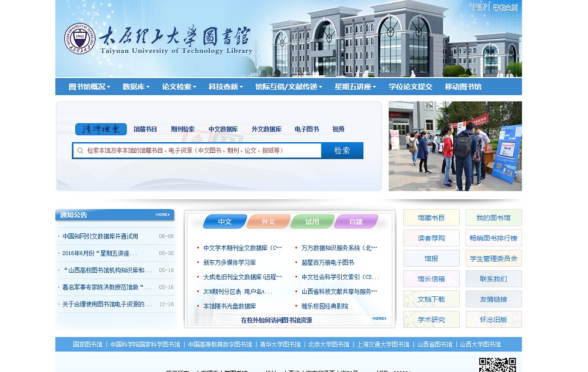This screenshot has width=588, height=372.
Task: Select the purple 自建 database tab
Action: point(356,222)
